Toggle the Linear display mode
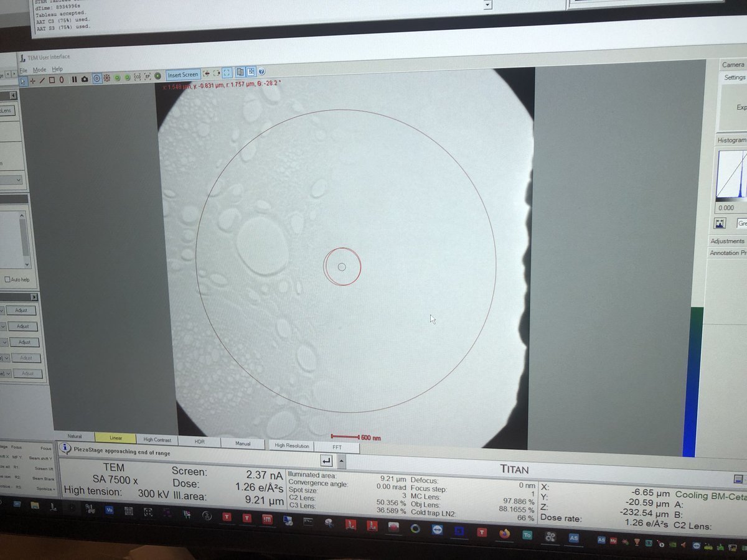The height and width of the screenshot is (560, 747). (115, 437)
